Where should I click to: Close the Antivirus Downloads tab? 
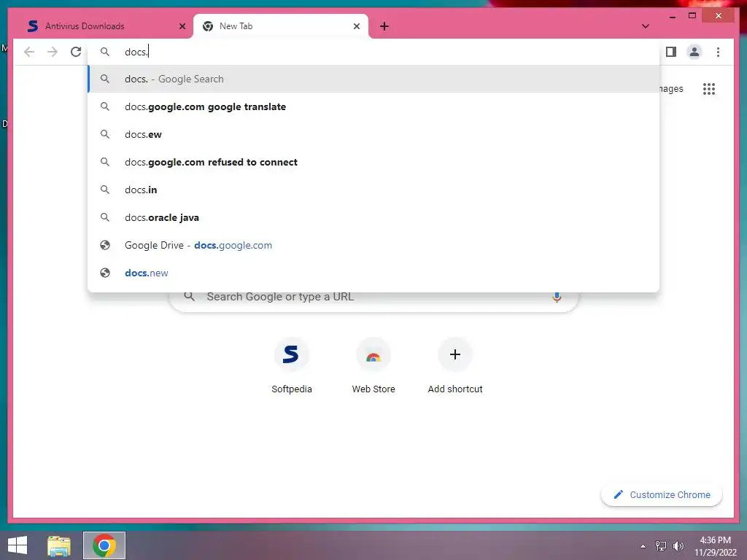point(182,26)
